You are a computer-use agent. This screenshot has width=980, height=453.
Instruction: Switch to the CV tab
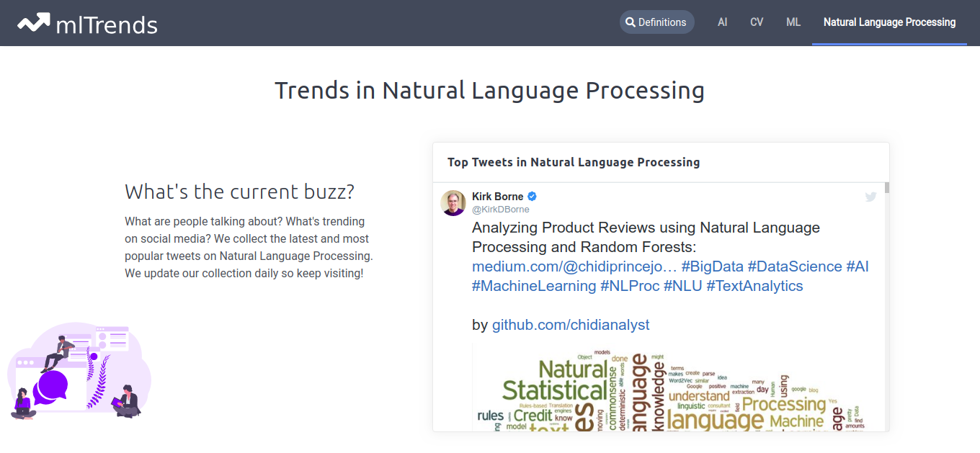[x=757, y=22]
